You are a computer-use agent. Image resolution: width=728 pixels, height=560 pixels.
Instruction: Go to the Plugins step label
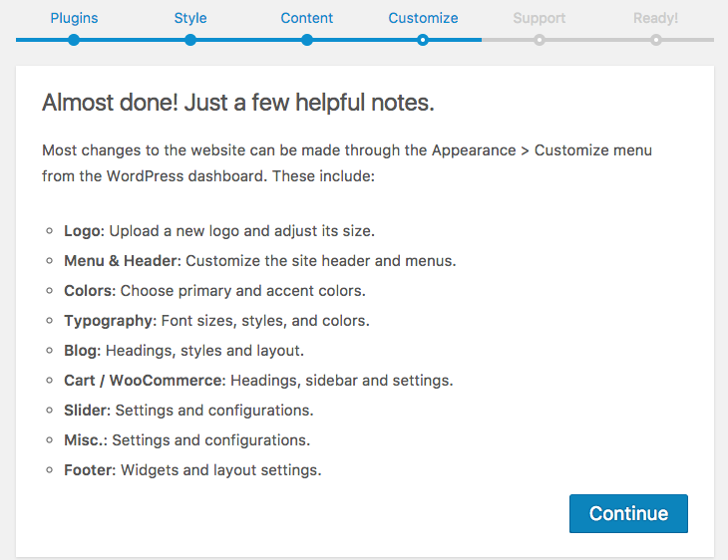click(74, 18)
